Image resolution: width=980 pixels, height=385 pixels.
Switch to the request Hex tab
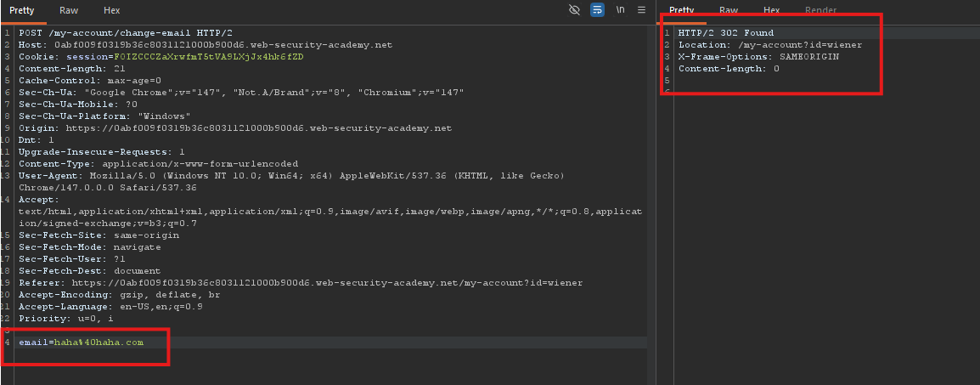coord(112,11)
